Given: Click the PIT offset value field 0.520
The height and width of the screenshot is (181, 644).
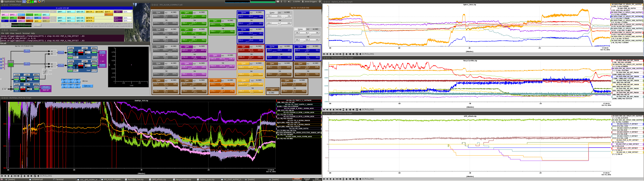Looking at the screenshot, I should pyautogui.click(x=75, y=57).
